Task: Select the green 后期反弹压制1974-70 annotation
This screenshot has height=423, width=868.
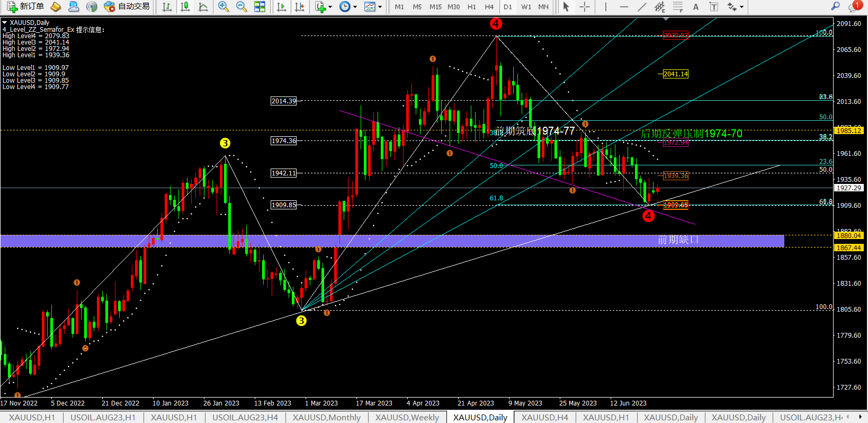Action: (x=692, y=134)
